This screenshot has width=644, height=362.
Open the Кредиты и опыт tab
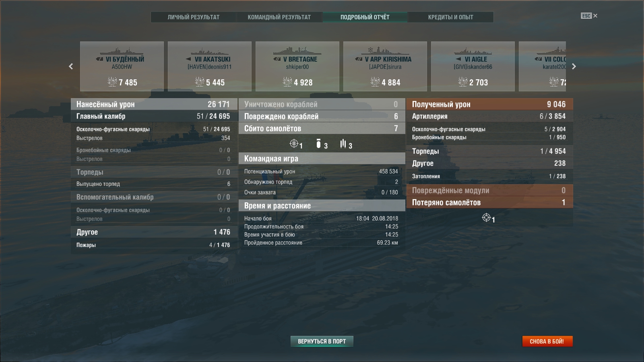click(451, 17)
